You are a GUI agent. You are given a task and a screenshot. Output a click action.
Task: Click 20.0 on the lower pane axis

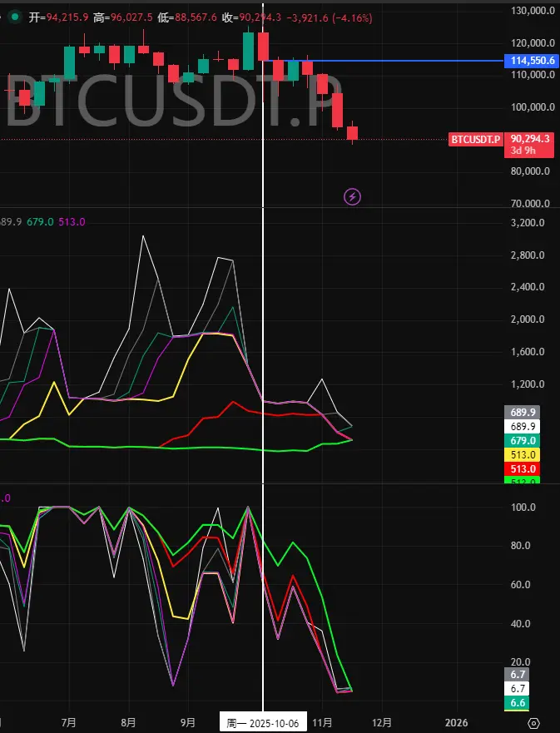521,662
